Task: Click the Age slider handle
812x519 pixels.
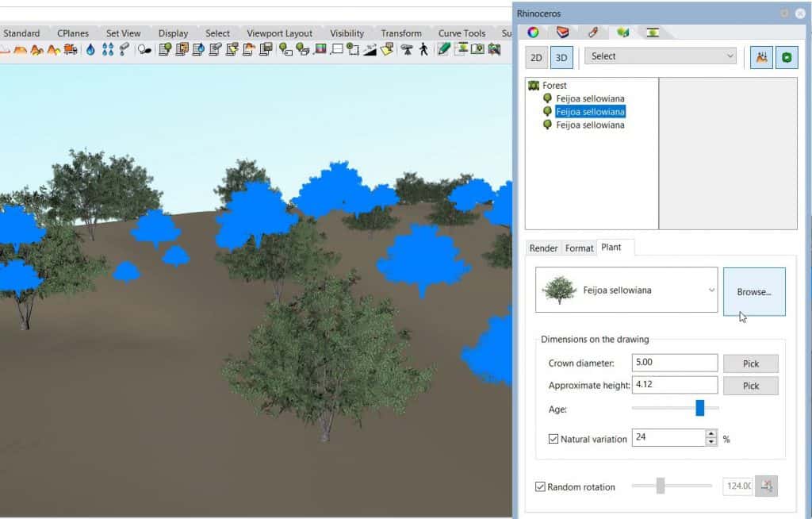Action: [x=699, y=408]
